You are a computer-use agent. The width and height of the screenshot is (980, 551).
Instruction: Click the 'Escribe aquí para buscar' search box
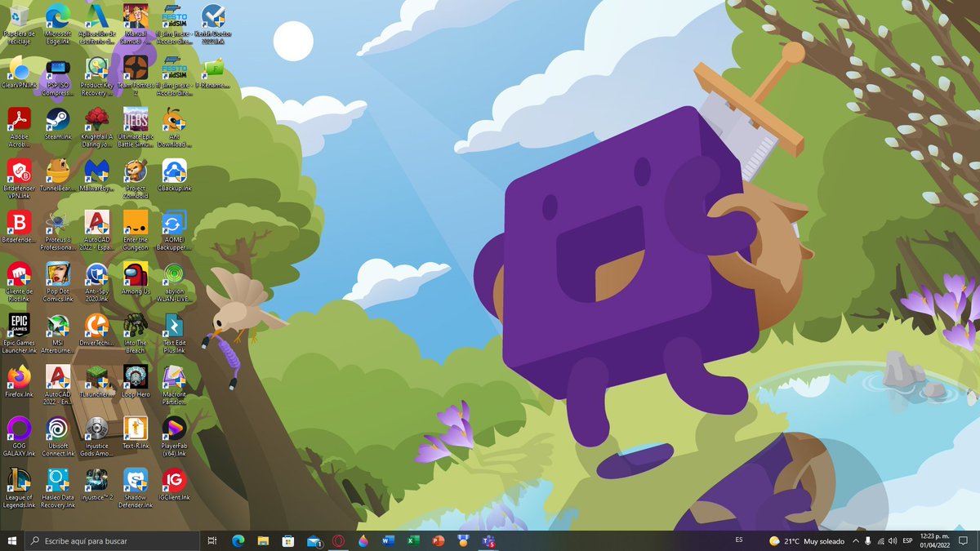tap(112, 540)
